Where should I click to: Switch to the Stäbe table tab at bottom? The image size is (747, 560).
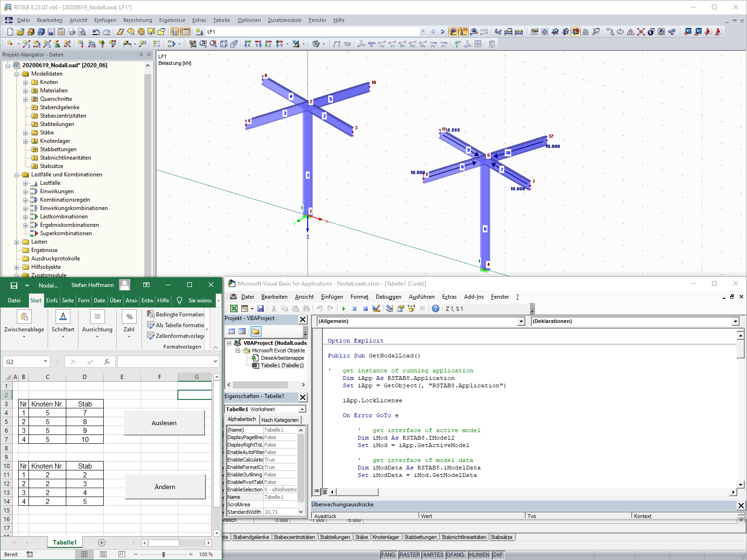(362, 537)
